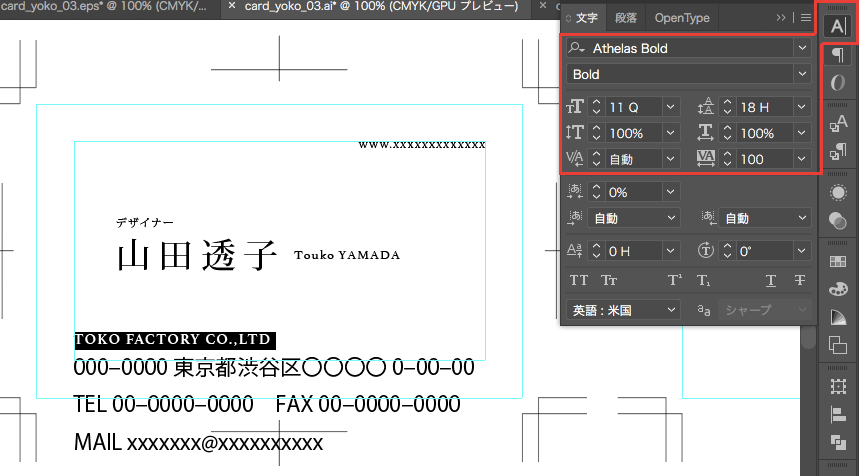This screenshot has width=859, height=476.
Task: Open the Bold font style dropdown
Action: click(x=802, y=74)
